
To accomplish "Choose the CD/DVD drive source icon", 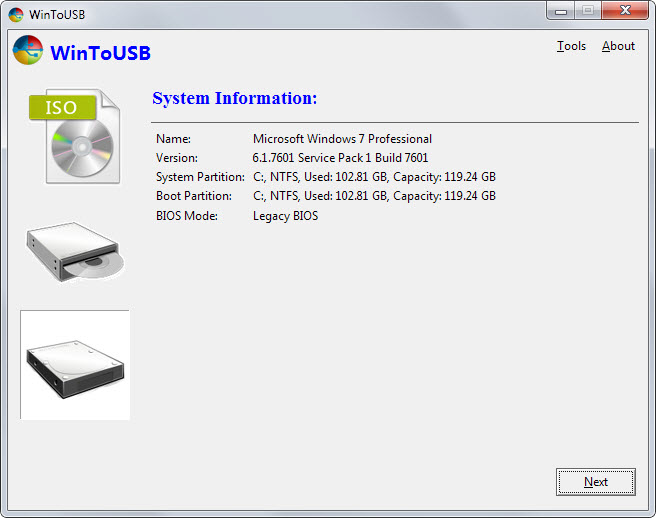I will point(75,252).
